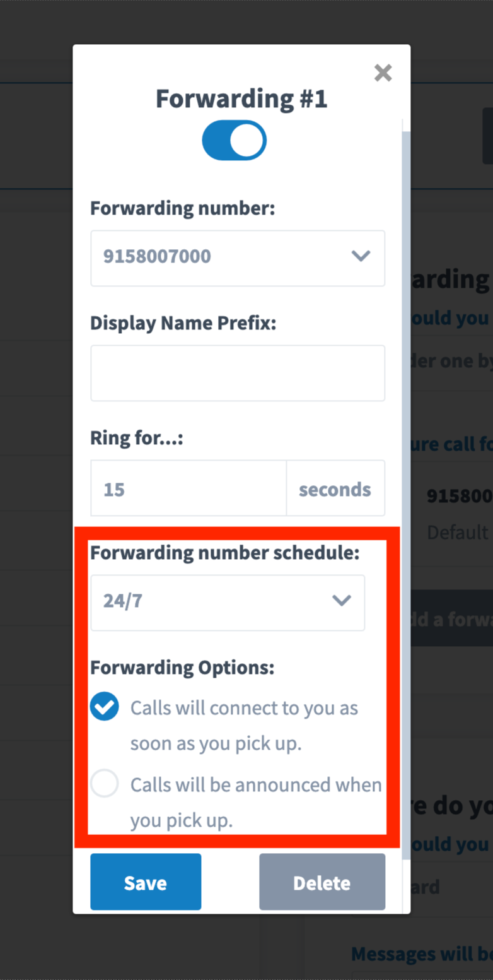Click chevron on the 24/7 schedule dropdown

(x=341, y=601)
